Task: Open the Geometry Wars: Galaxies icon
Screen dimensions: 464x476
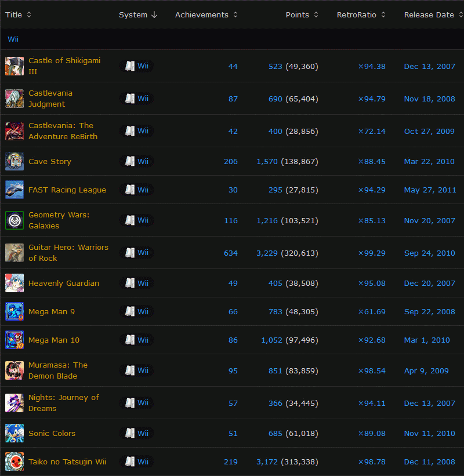Action: tap(14, 220)
